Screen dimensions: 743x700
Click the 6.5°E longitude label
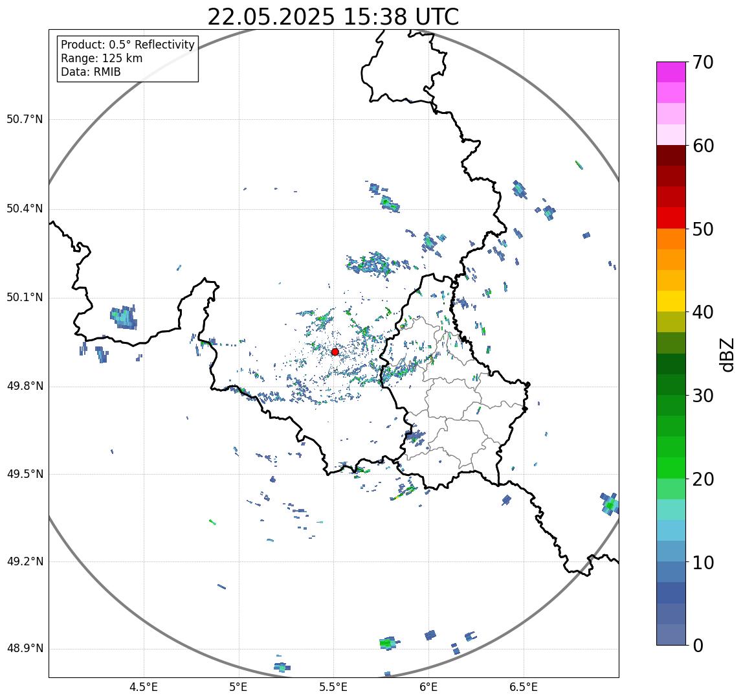tap(524, 687)
